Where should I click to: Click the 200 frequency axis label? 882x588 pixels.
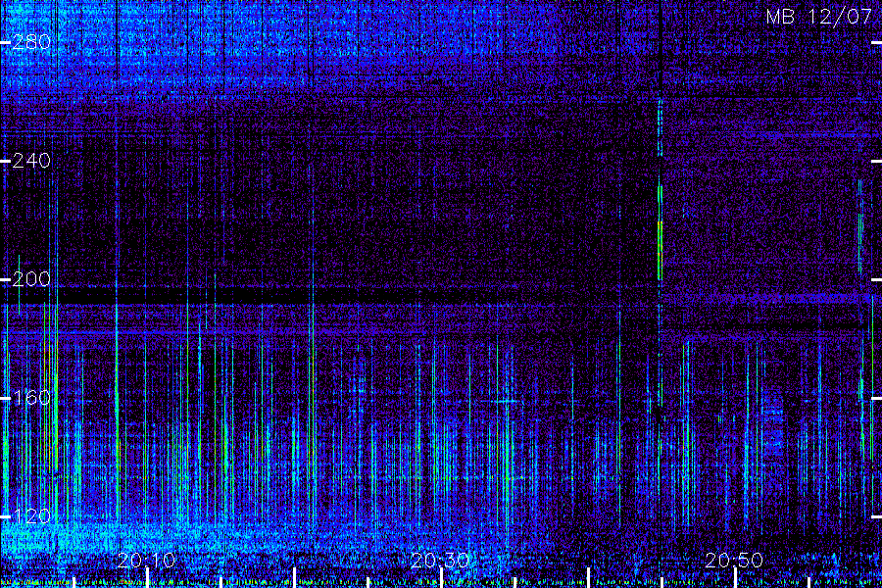(x=31, y=279)
